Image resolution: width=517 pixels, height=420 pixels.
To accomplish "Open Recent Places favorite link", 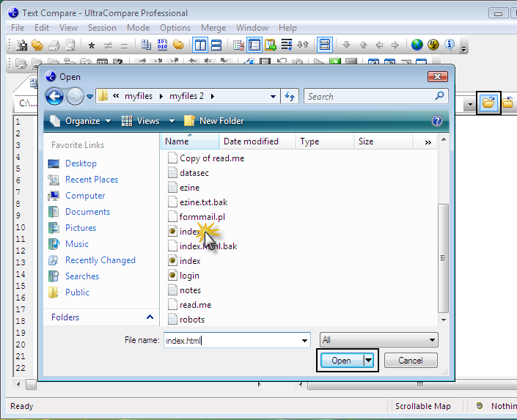I will tap(83, 180).
